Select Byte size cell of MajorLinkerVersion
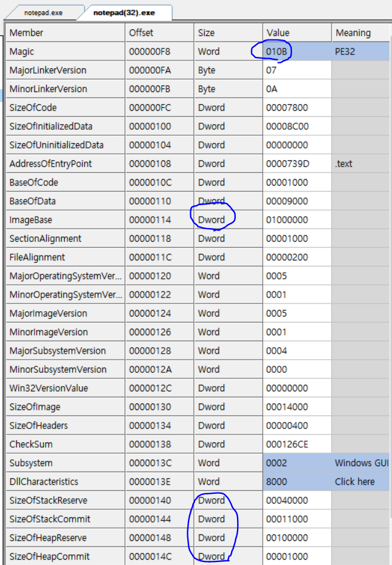Viewport: 392px width, 565px height. click(x=228, y=70)
